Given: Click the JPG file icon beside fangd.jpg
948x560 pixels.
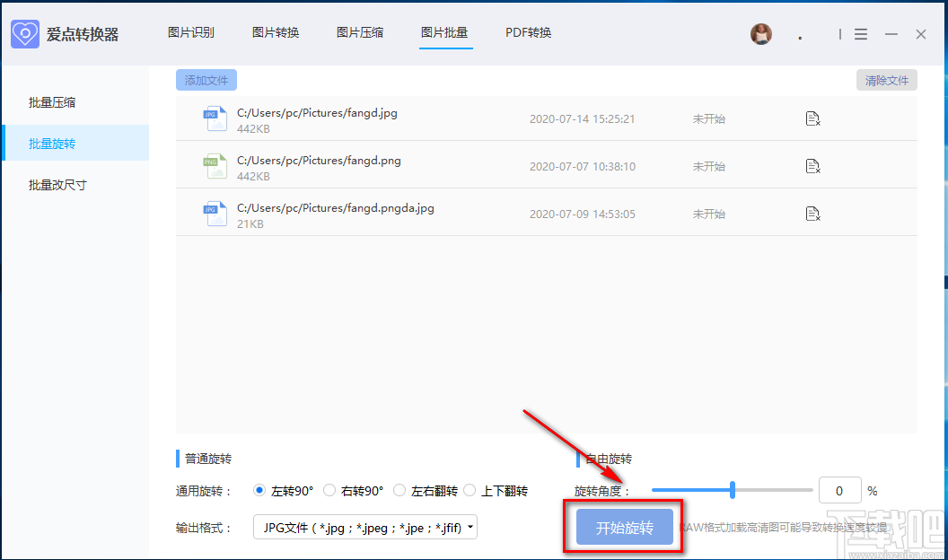Looking at the screenshot, I should point(215,118).
